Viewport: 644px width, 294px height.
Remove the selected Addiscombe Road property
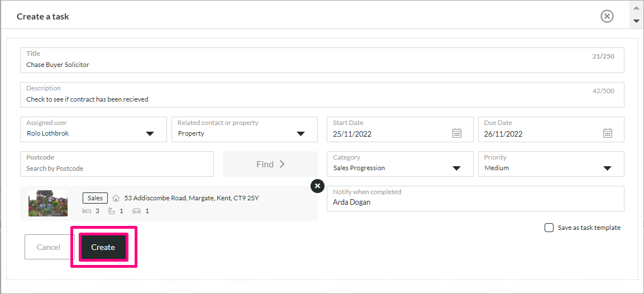point(317,186)
